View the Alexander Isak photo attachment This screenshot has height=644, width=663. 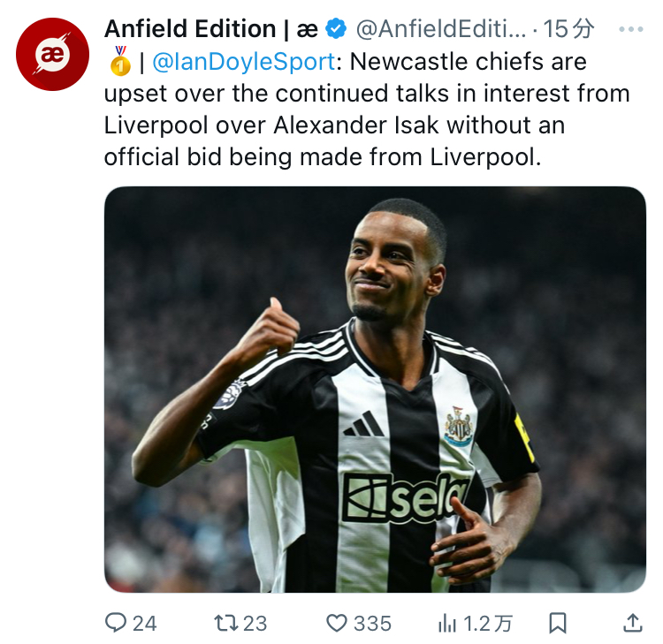coord(375,390)
